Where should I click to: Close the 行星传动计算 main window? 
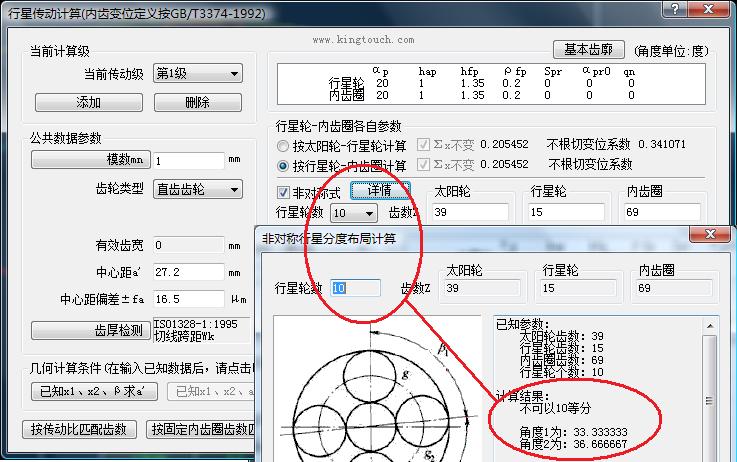(709, 8)
